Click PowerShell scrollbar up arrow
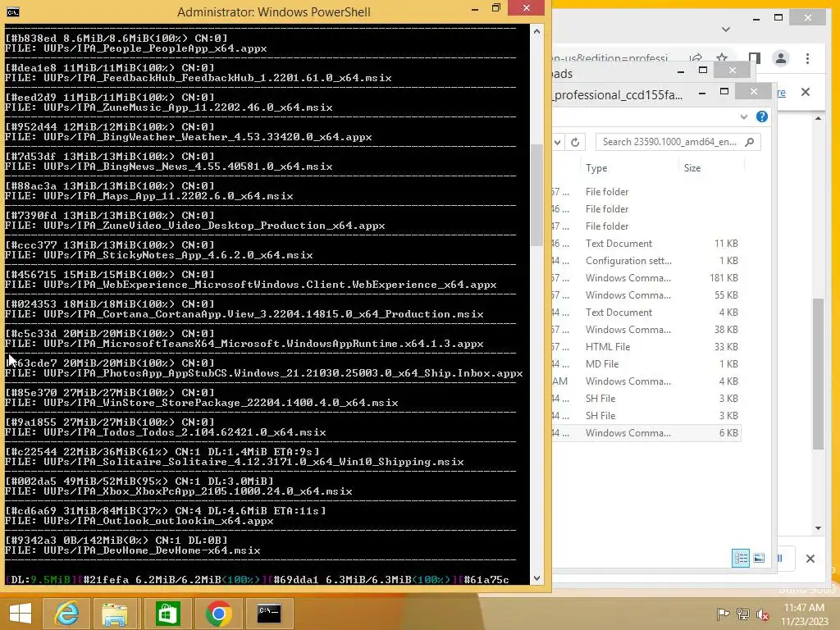The image size is (840, 630). coord(536,31)
